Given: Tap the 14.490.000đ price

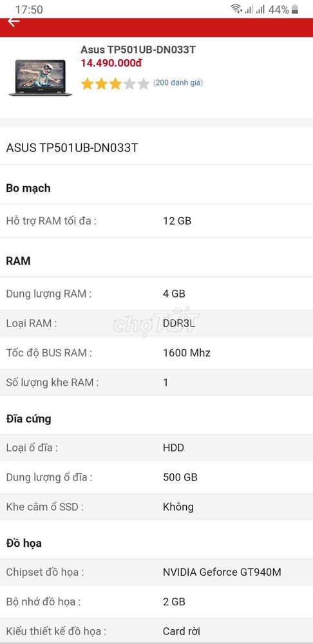Looking at the screenshot, I should click(111, 63).
